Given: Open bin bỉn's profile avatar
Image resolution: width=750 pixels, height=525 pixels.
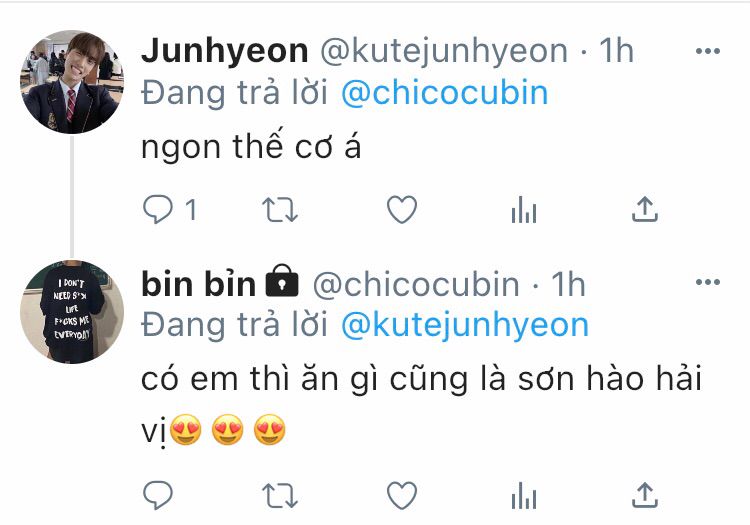Looking at the screenshot, I should coord(72,312).
